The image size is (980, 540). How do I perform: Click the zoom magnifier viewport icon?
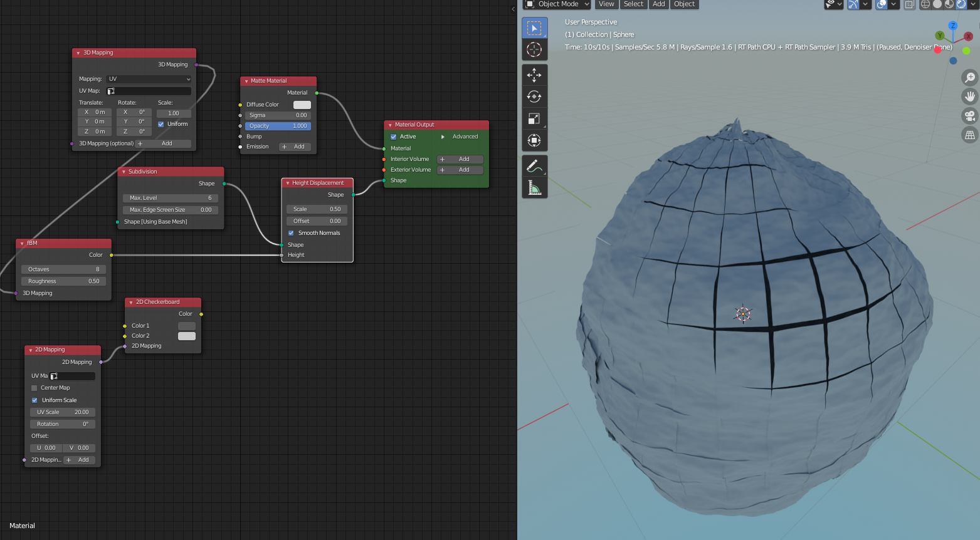[970, 78]
